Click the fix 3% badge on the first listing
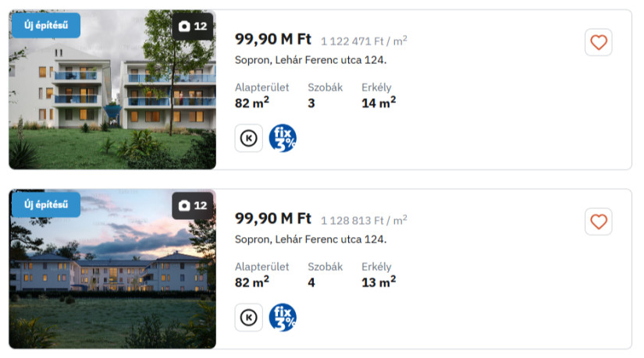 [x=283, y=138]
